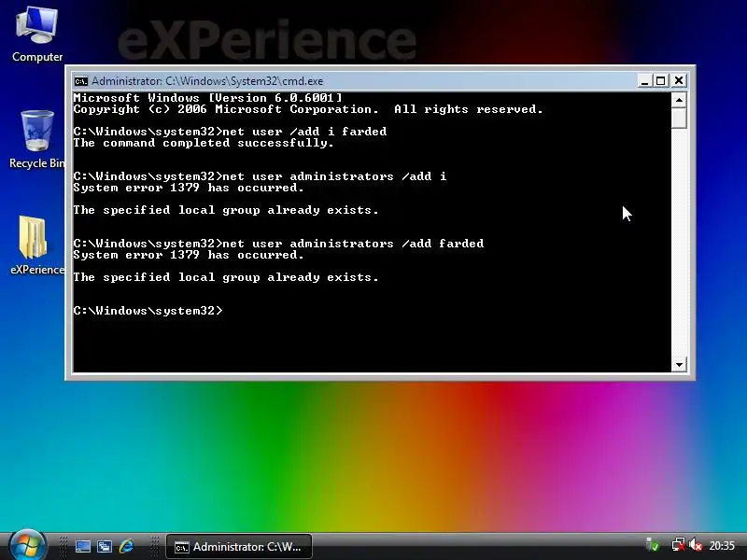Close the cmd.exe window

click(x=679, y=81)
